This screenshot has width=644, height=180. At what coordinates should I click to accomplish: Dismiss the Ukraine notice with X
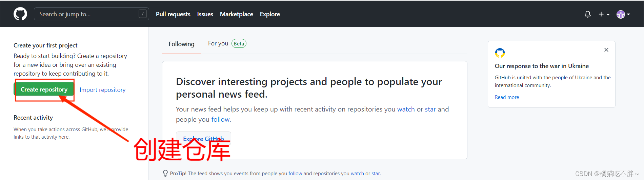click(x=606, y=50)
